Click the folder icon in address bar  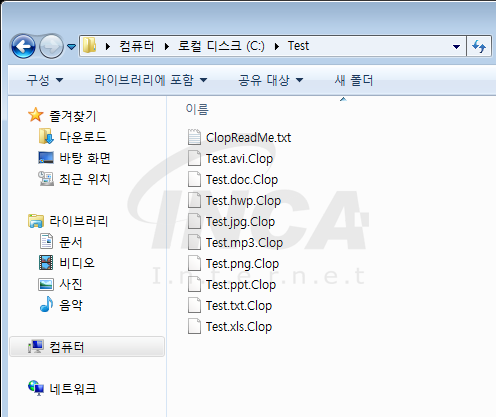89,45
